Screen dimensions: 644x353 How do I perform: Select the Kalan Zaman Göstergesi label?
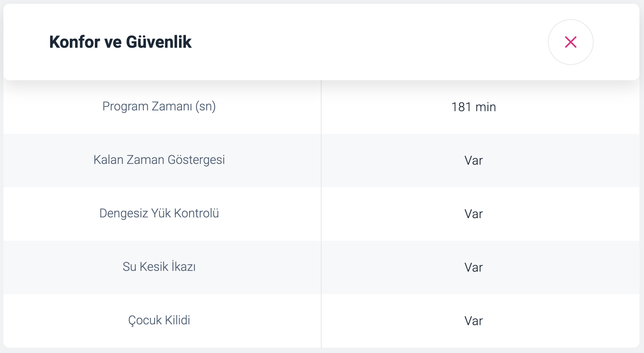tap(159, 160)
